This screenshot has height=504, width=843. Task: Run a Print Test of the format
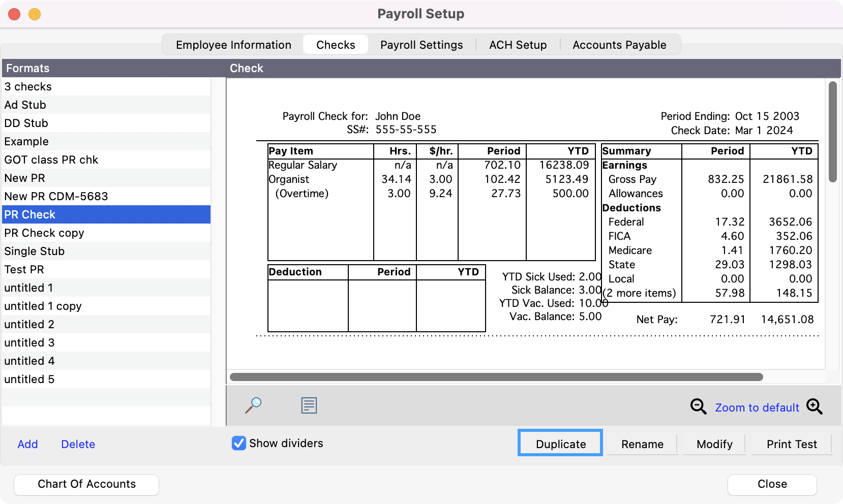point(791,444)
